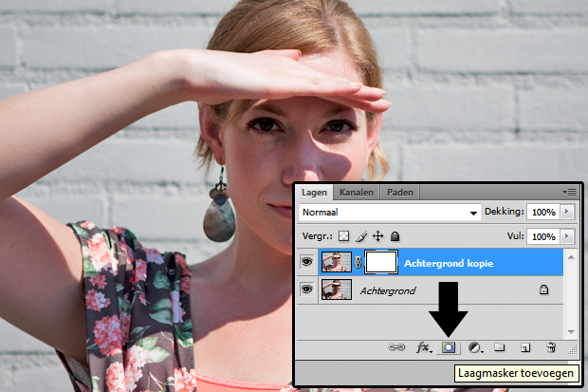Create new adjustment layer icon
Viewport: 588px width, 392px height.
click(475, 348)
